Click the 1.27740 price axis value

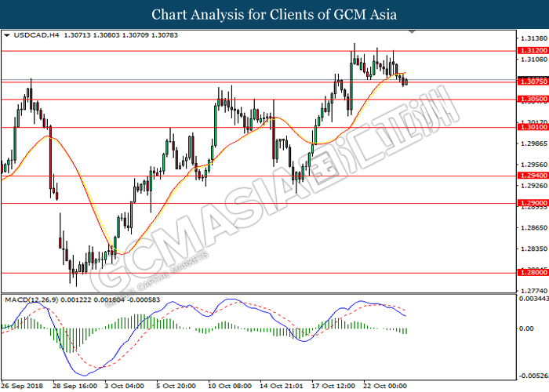534,291
